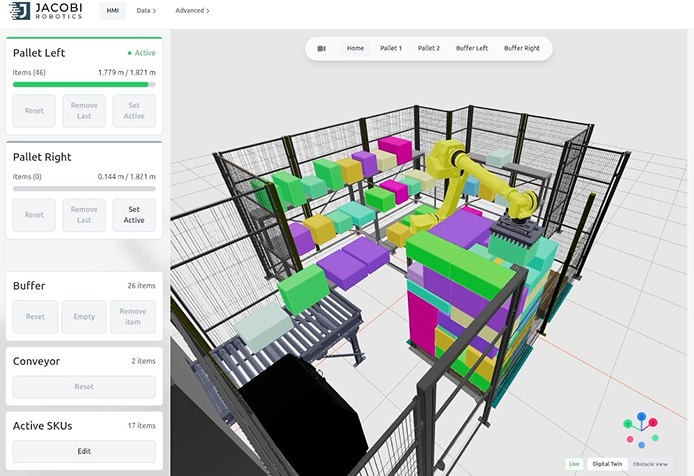Viewport: 694px width, 476px height.
Task: Switch to Buffer Left view
Action: coord(472,48)
